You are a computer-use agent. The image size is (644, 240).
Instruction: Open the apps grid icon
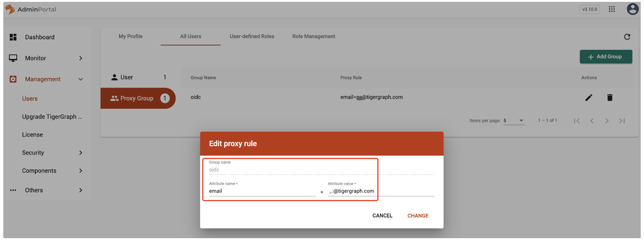[x=612, y=9]
